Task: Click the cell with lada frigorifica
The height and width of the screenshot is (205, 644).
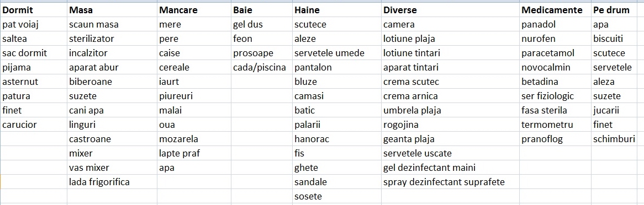Action: [x=112, y=182]
